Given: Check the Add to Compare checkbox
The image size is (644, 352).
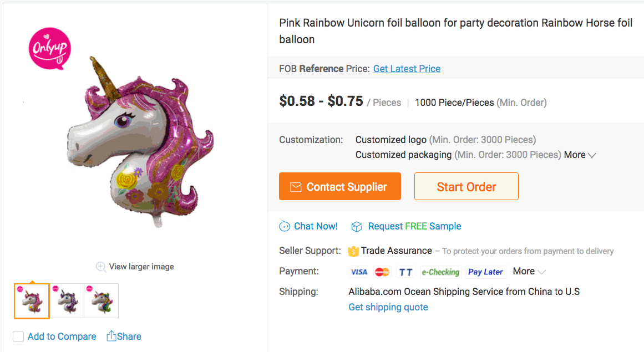Looking at the screenshot, I should pos(18,336).
